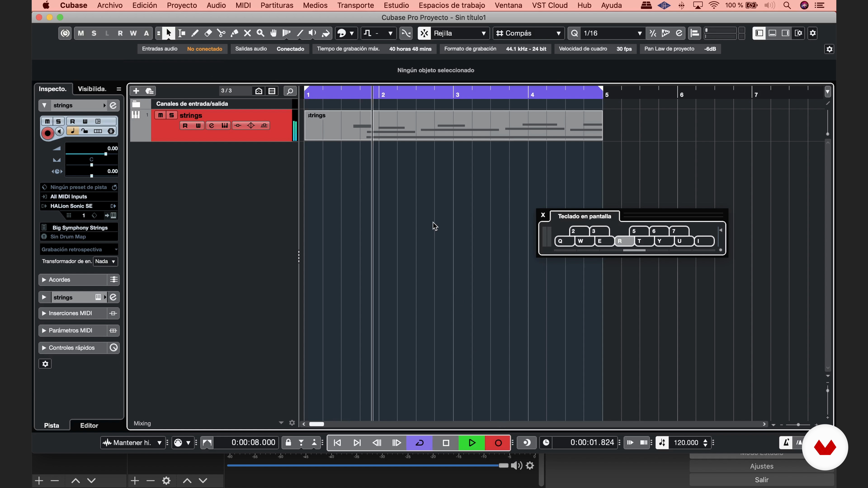The width and height of the screenshot is (868, 488).
Task: Open the track search magnifier icon
Action: (290, 91)
